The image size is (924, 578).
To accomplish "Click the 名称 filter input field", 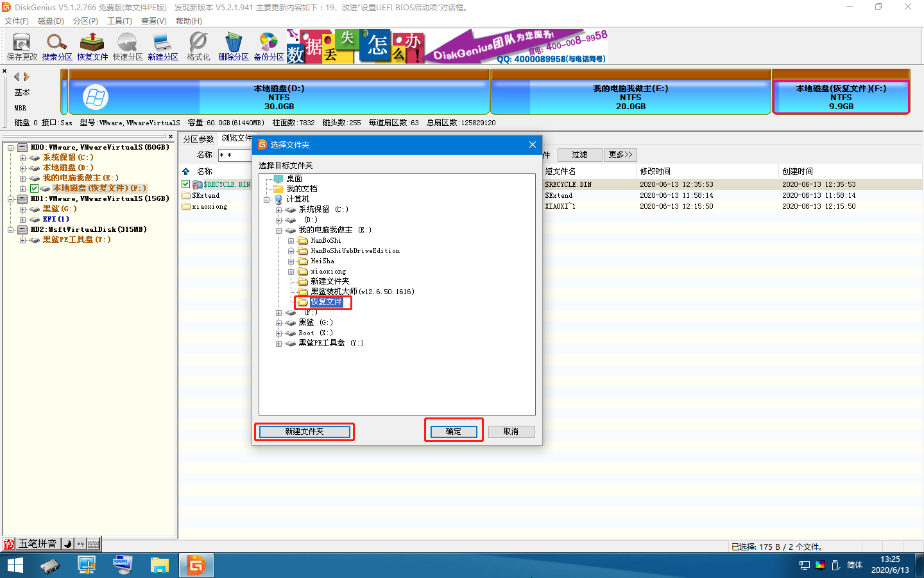I will [235, 155].
